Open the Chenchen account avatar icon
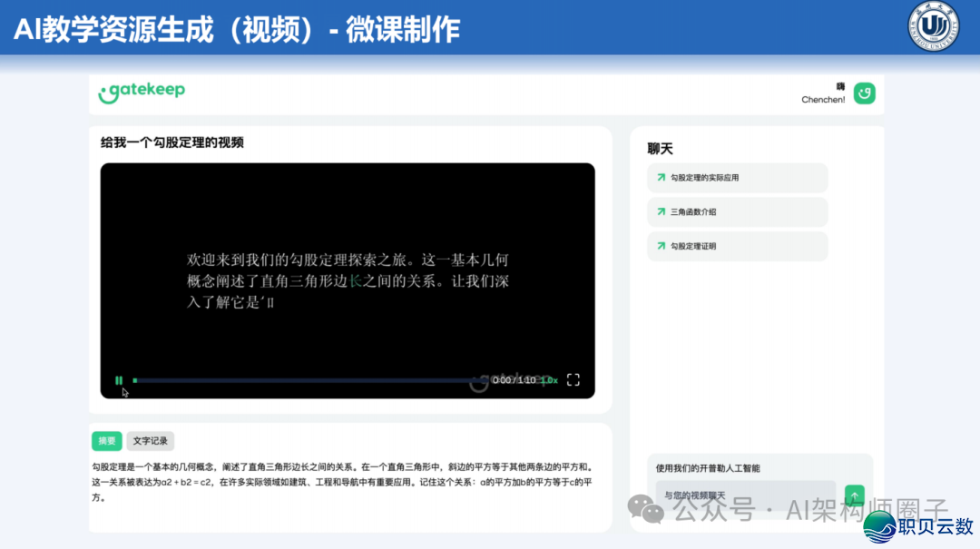 [863, 93]
